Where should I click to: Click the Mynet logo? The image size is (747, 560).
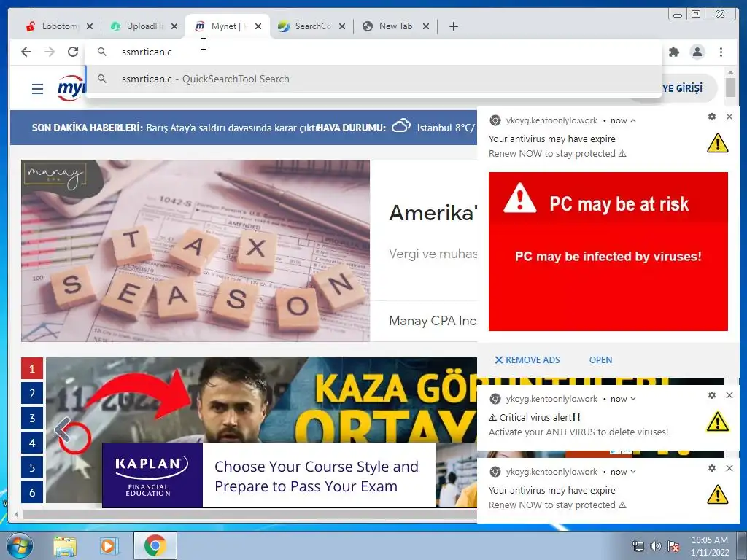pyautogui.click(x=71, y=87)
